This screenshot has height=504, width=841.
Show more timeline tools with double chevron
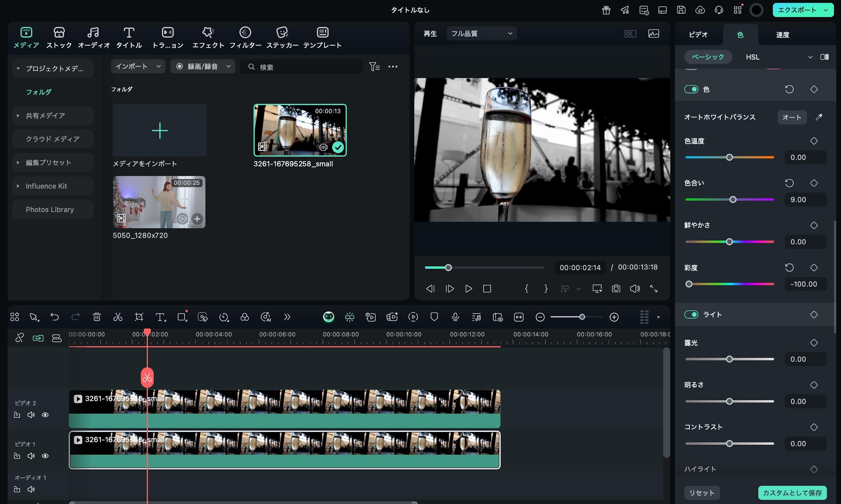(287, 317)
